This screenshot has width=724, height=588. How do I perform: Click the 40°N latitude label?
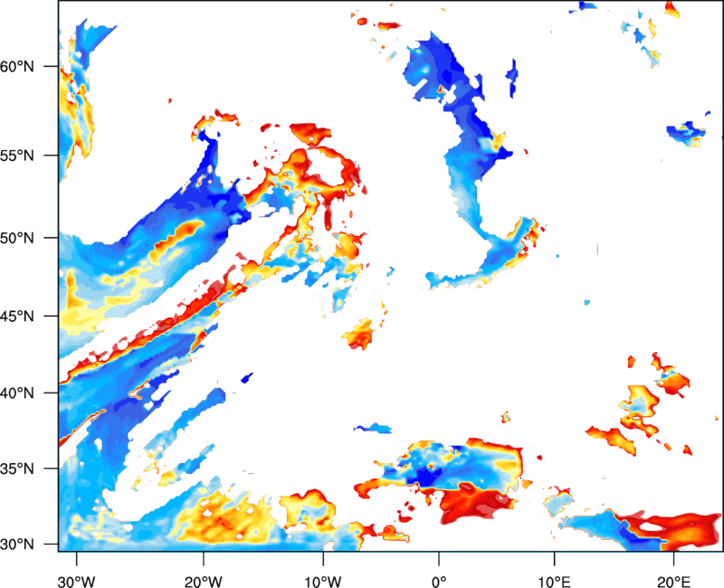(17, 394)
